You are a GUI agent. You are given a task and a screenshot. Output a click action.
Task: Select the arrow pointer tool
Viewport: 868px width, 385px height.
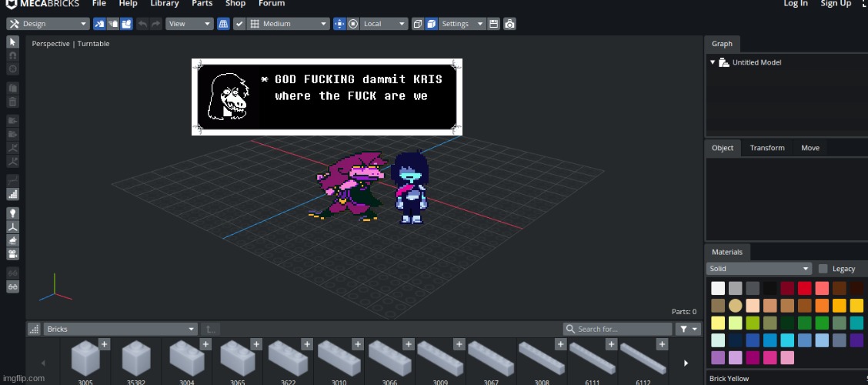click(x=13, y=42)
